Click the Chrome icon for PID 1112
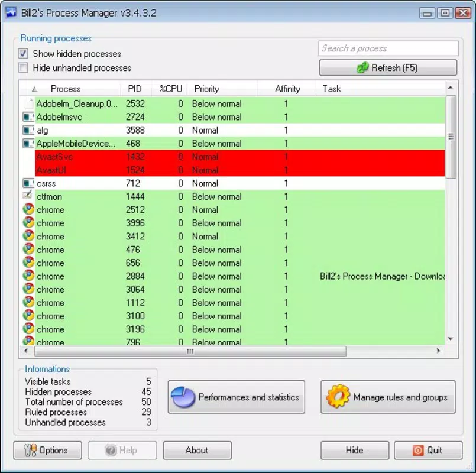Screen dimensions: 476x473 point(28,302)
